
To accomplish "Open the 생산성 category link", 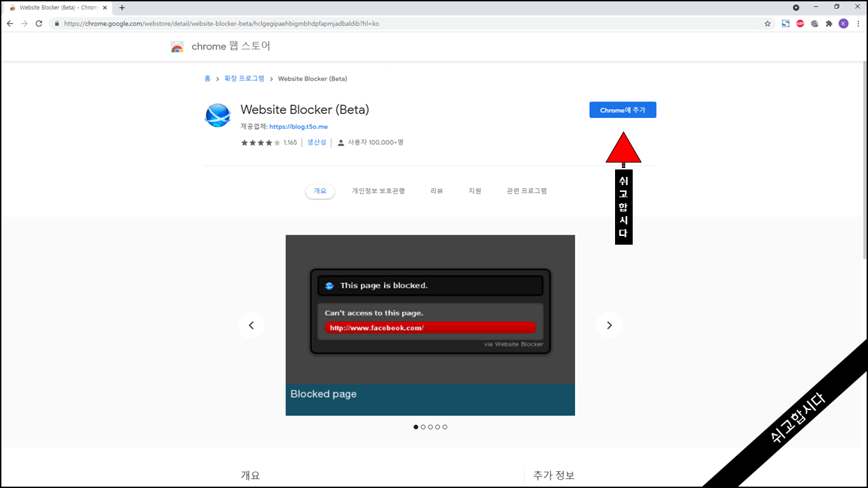I will click(317, 142).
